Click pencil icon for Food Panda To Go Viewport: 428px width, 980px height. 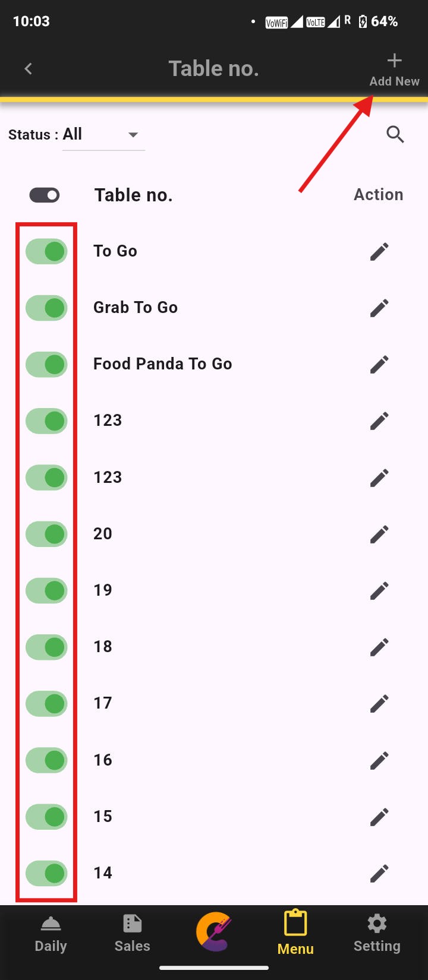pos(379,364)
